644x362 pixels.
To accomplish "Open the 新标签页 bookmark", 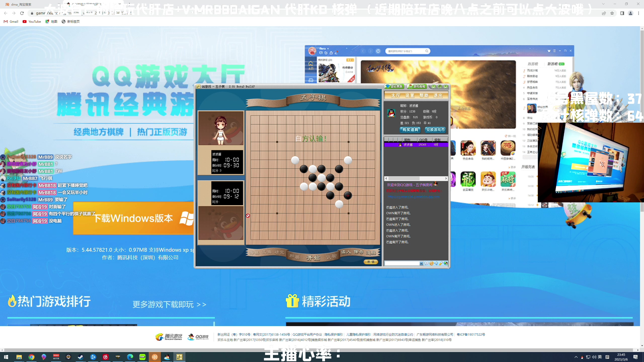I will click(x=71, y=22).
